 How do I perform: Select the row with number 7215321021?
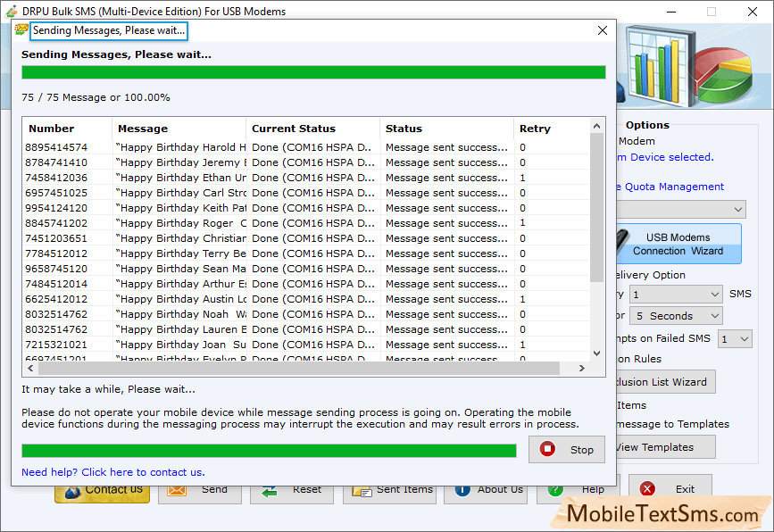coord(306,345)
